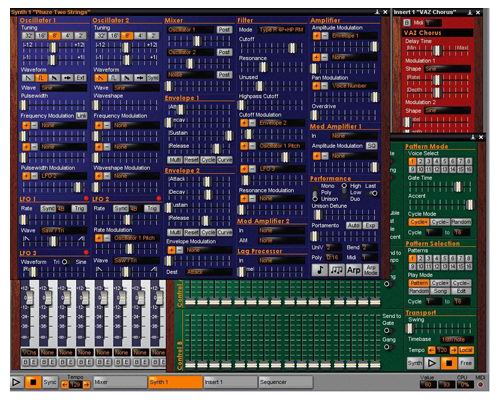Screen dimensions: 500x400
Task: Toggle Portamento Auto button
Action: tap(353, 226)
